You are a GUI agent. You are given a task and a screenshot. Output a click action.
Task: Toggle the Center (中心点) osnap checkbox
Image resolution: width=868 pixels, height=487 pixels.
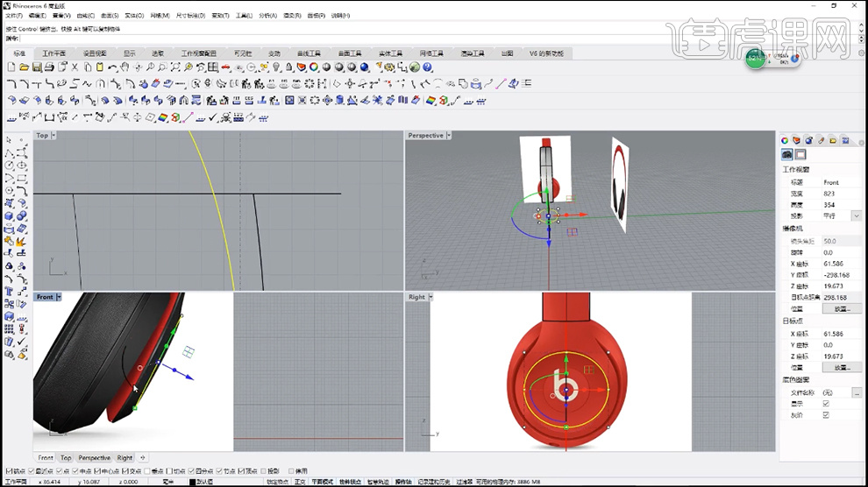click(97, 471)
